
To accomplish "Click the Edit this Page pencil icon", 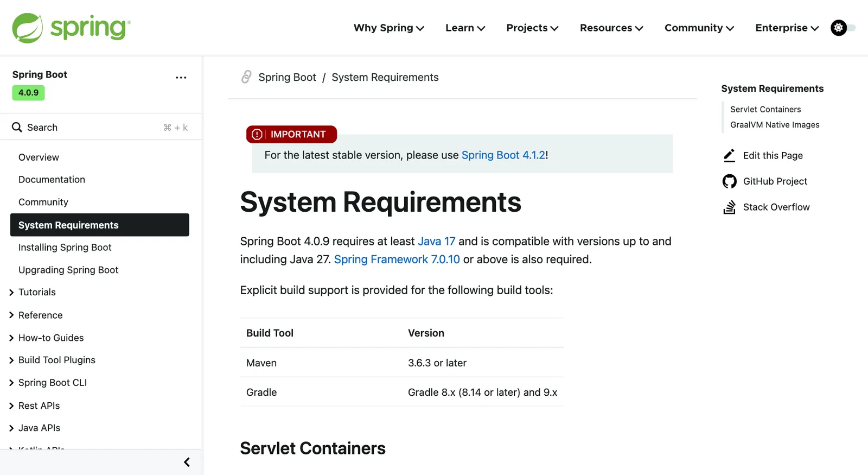I will 730,155.
